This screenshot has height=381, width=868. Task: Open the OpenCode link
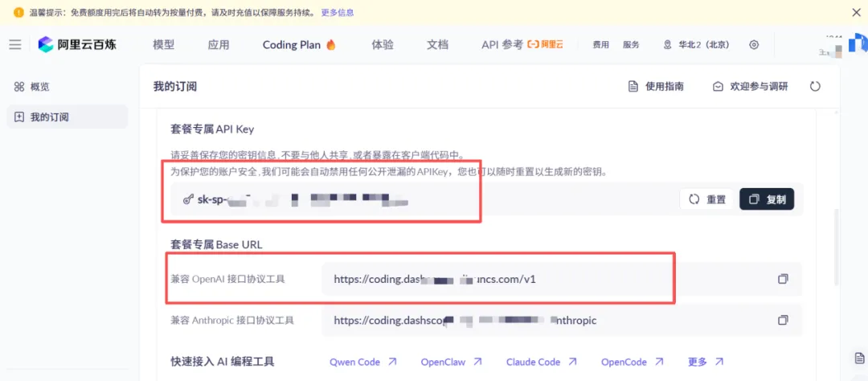click(x=633, y=363)
